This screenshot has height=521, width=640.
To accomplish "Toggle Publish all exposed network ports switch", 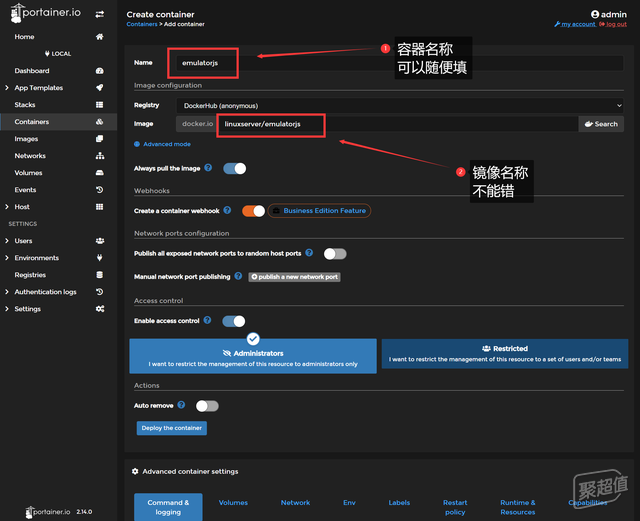I will click(335, 254).
